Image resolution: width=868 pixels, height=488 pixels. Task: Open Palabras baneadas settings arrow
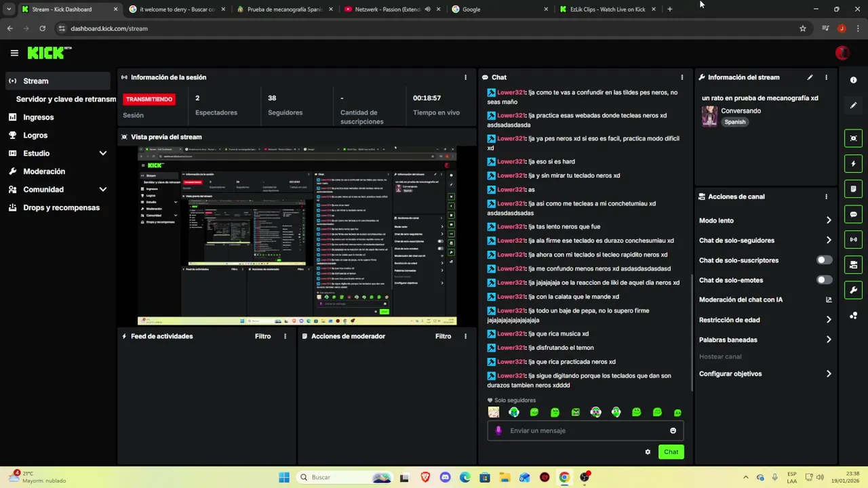[x=829, y=340]
